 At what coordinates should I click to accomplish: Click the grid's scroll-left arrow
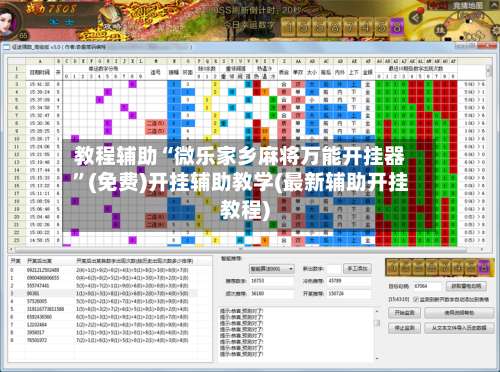(x=11, y=249)
